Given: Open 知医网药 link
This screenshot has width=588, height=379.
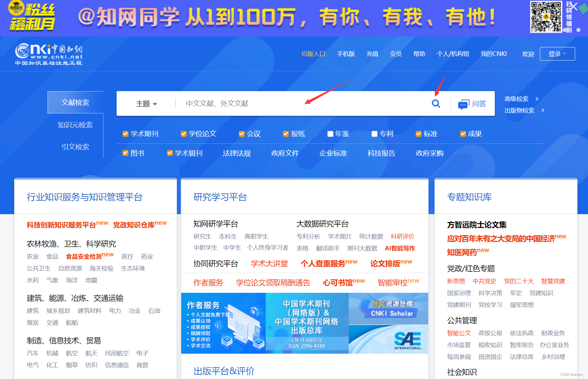Looking at the screenshot, I should tap(462, 253).
